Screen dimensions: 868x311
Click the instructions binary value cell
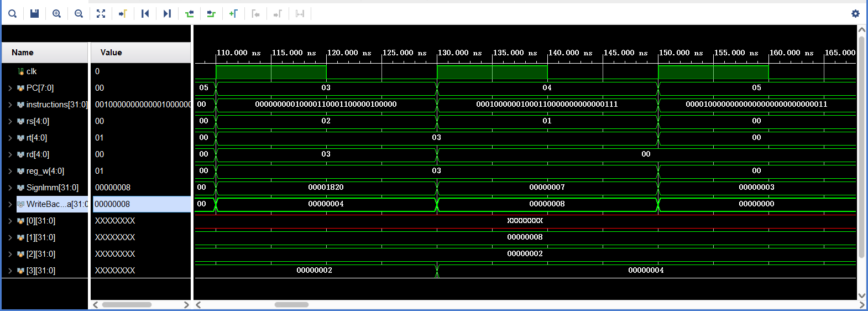(x=142, y=105)
